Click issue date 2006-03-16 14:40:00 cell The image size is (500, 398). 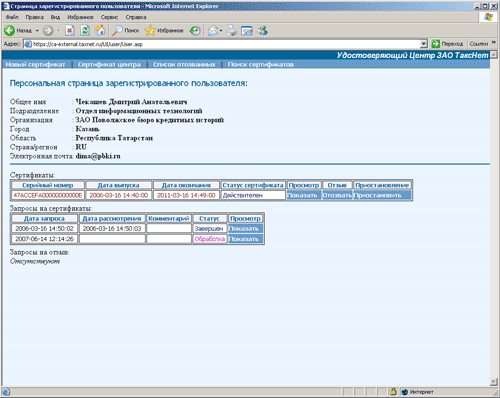(119, 195)
